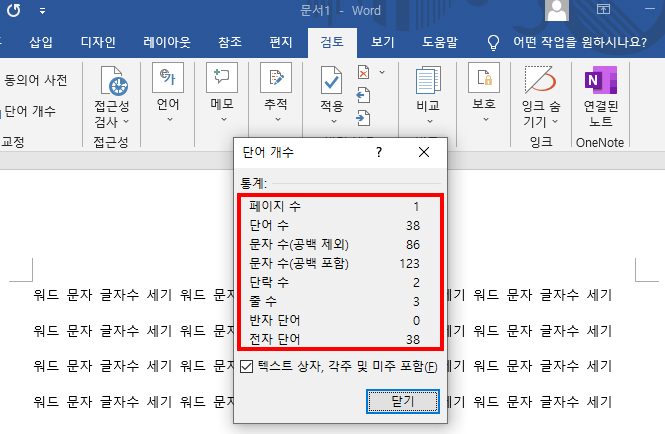Viewport: 665px width, 434px height.
Task: Click the 전자 단어 row
Action: (x=335, y=339)
